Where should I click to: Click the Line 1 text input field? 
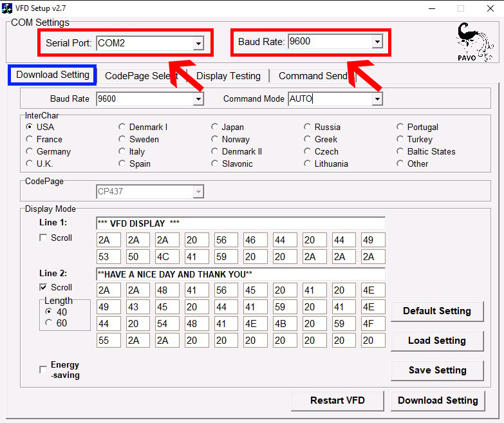tap(240, 223)
